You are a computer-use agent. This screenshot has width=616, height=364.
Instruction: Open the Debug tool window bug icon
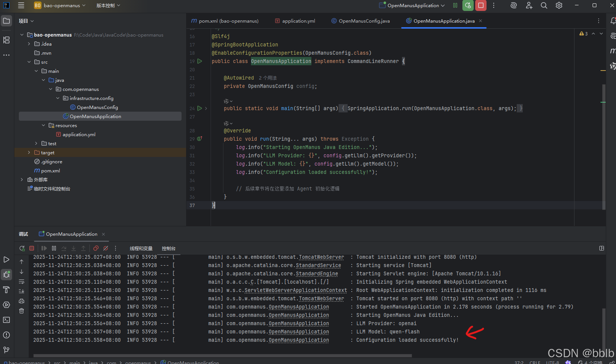pyautogui.click(x=6, y=274)
